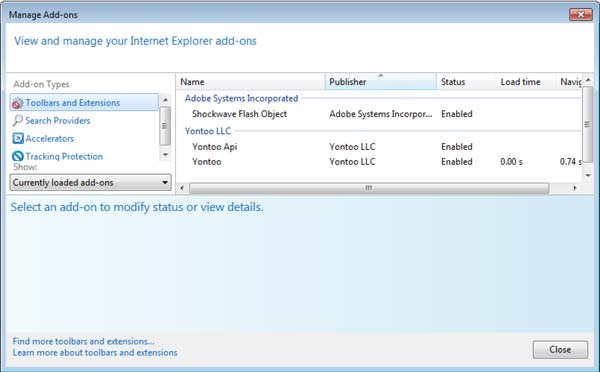Screen dimensions: 600x372
Task: Click the Close button
Action: coord(560,349)
